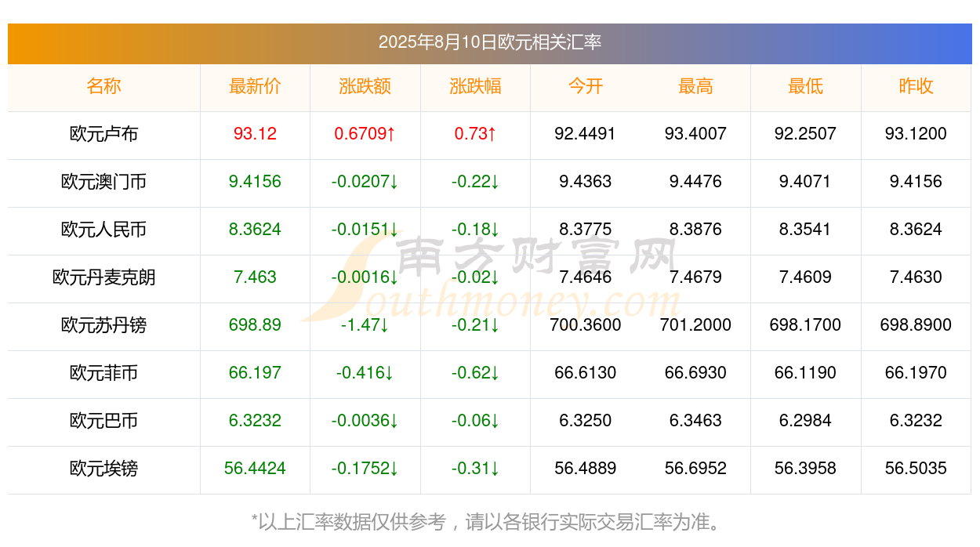Screen dimensions: 980x547
Task: Select the change amount -1.47↓
Action: pyautogui.click(x=365, y=325)
